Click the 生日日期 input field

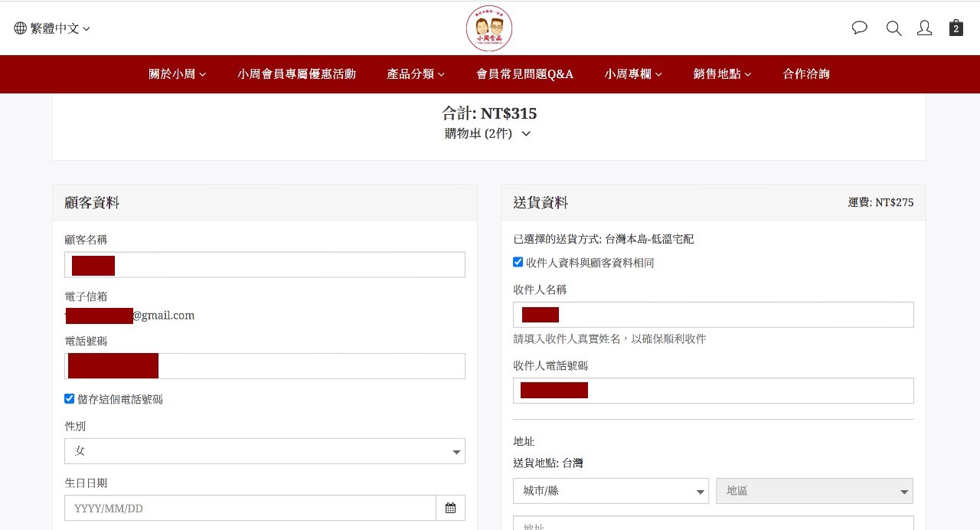(250, 508)
